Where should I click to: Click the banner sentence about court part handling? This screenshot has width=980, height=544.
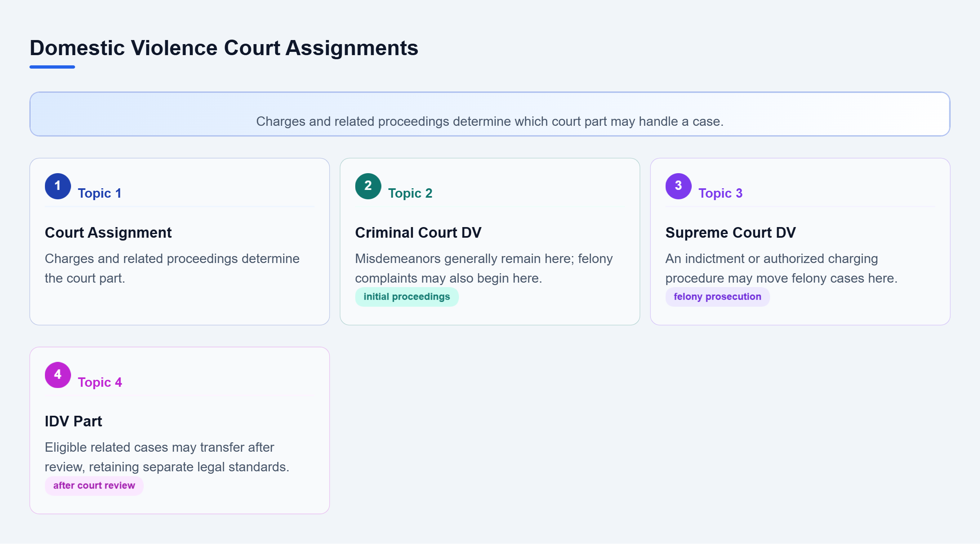(490, 122)
